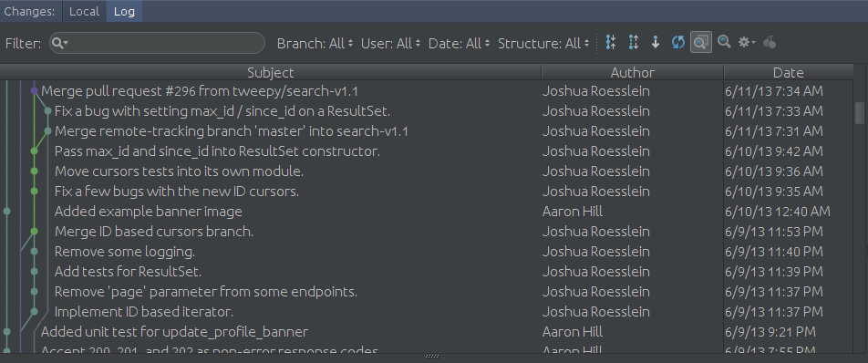868x363 pixels.
Task: Click the Subject column header
Action: 271,72
